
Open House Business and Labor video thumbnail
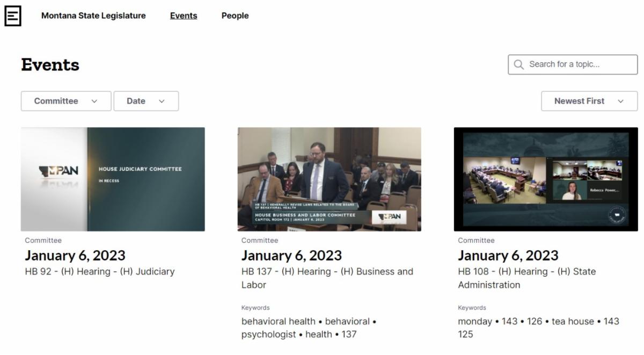(x=330, y=179)
